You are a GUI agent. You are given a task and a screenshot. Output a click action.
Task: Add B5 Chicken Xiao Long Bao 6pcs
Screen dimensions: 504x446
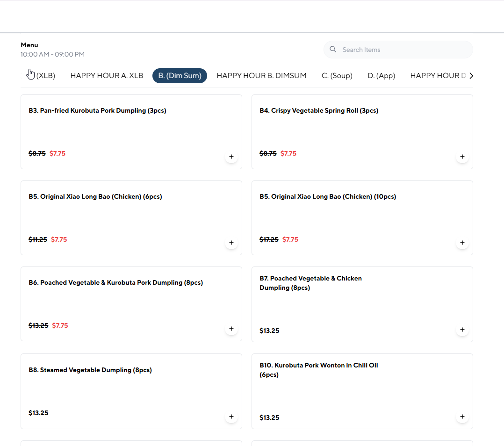click(x=231, y=243)
